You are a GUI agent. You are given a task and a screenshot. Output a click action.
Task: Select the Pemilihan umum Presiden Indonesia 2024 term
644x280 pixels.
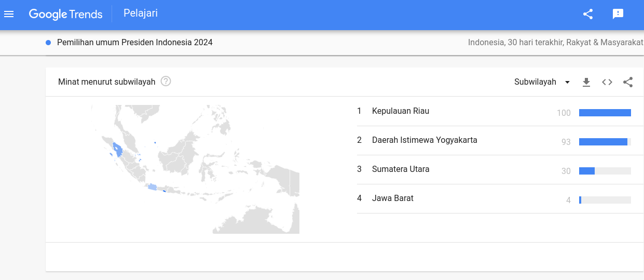[x=135, y=43]
